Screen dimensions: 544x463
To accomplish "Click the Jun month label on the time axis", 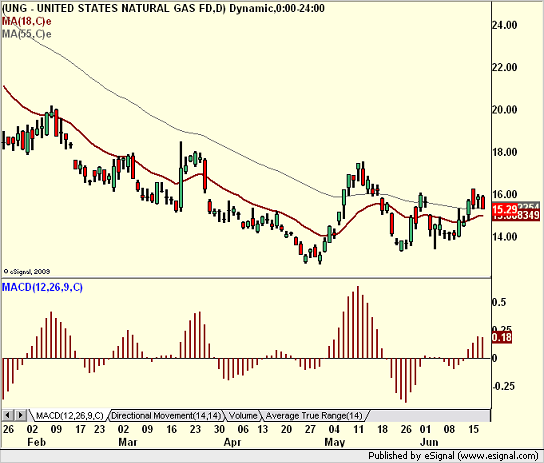I will pyautogui.click(x=429, y=442).
